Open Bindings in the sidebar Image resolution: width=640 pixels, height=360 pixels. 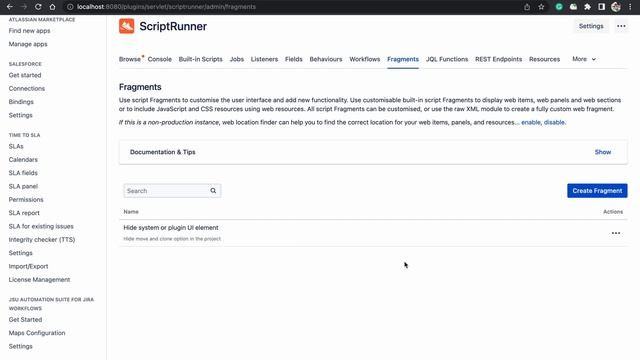(x=21, y=102)
